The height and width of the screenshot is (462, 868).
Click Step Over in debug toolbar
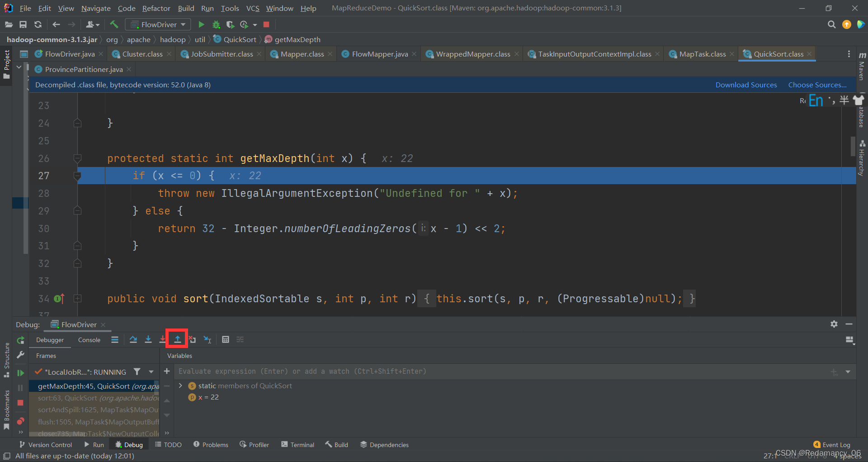[x=133, y=339]
